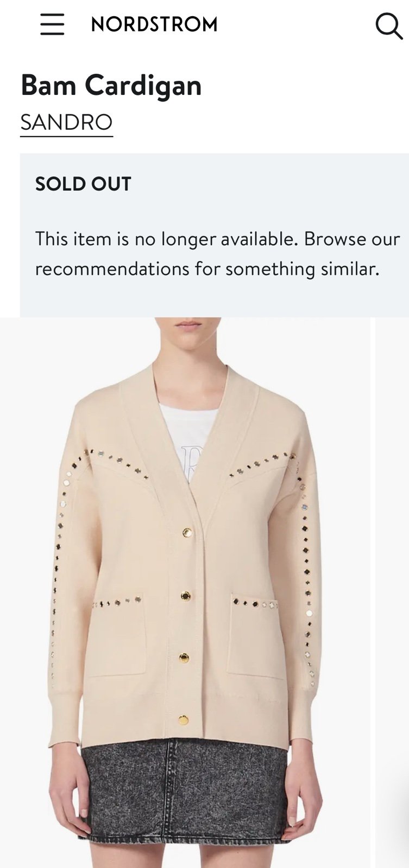
Task: Tap the search magnifier icon
Action: point(388,25)
